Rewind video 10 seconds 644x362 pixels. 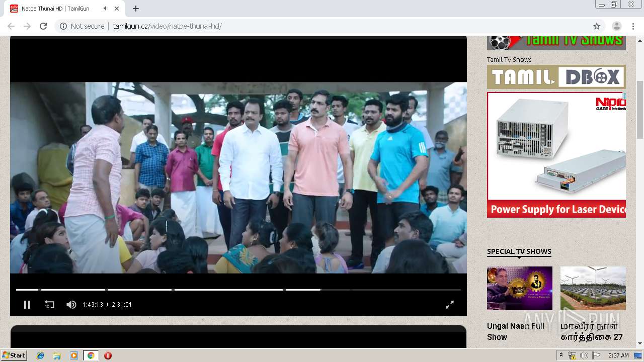tap(49, 305)
